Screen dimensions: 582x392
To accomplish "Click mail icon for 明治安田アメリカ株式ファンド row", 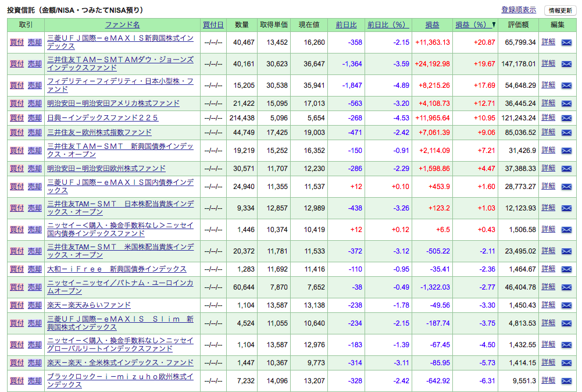I will tap(566, 104).
